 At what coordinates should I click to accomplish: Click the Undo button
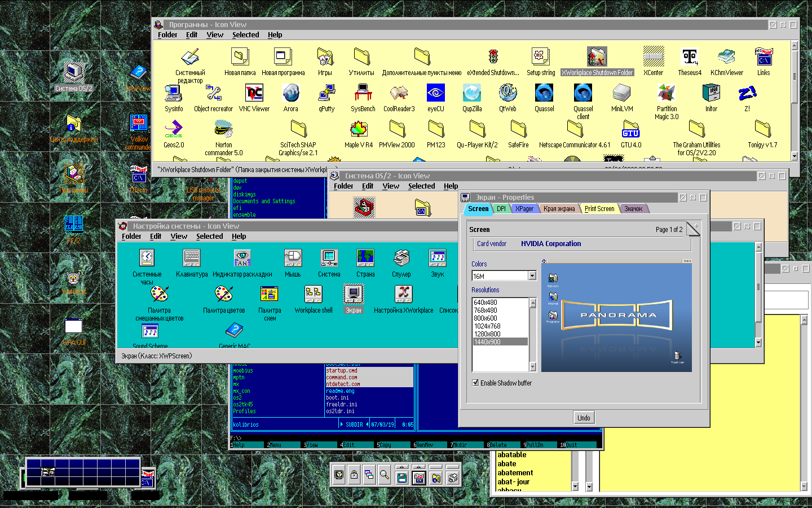coord(584,418)
